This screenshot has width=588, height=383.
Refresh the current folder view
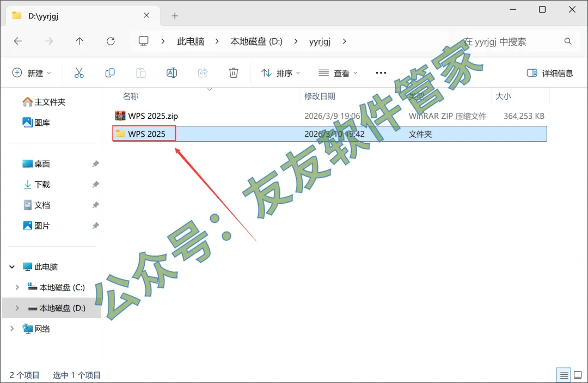coord(111,41)
